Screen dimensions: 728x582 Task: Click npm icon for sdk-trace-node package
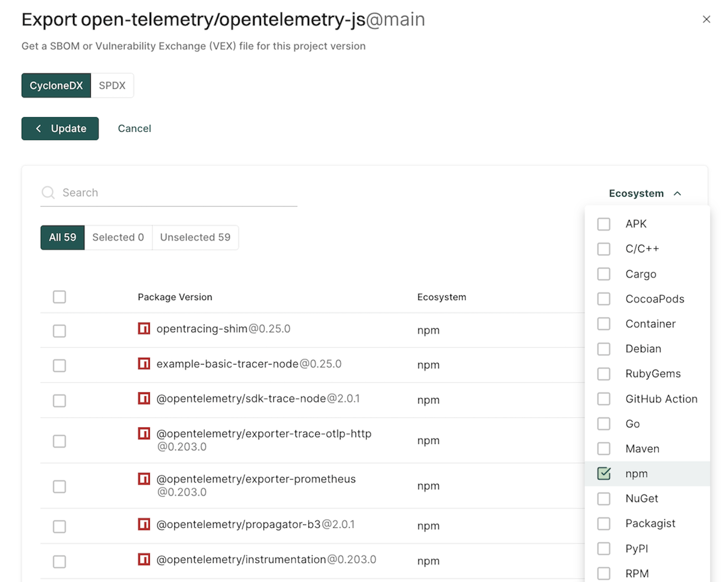tap(144, 398)
